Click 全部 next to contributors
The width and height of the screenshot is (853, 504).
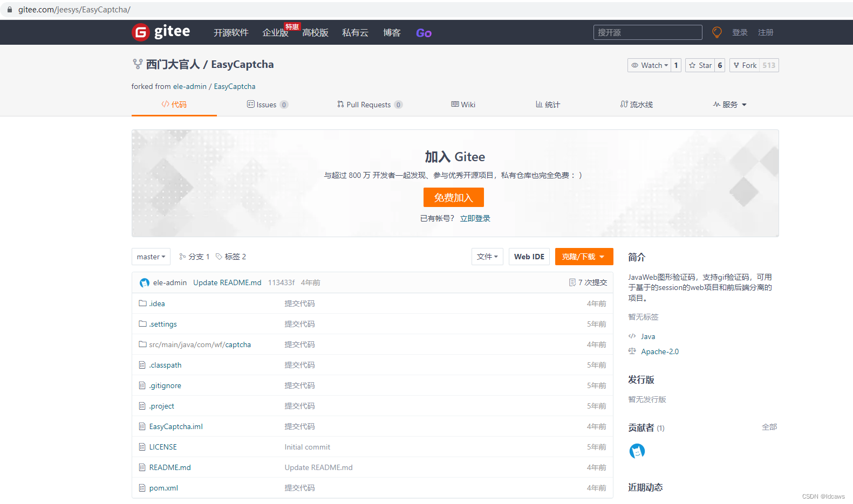[769, 427]
